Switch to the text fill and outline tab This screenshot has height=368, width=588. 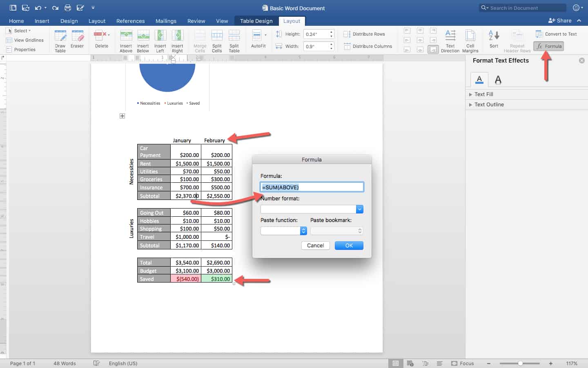(479, 79)
